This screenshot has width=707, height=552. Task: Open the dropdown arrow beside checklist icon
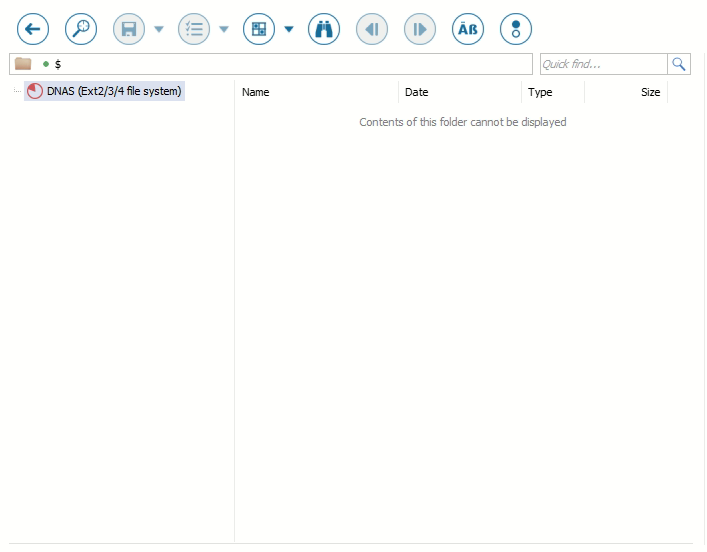click(223, 29)
